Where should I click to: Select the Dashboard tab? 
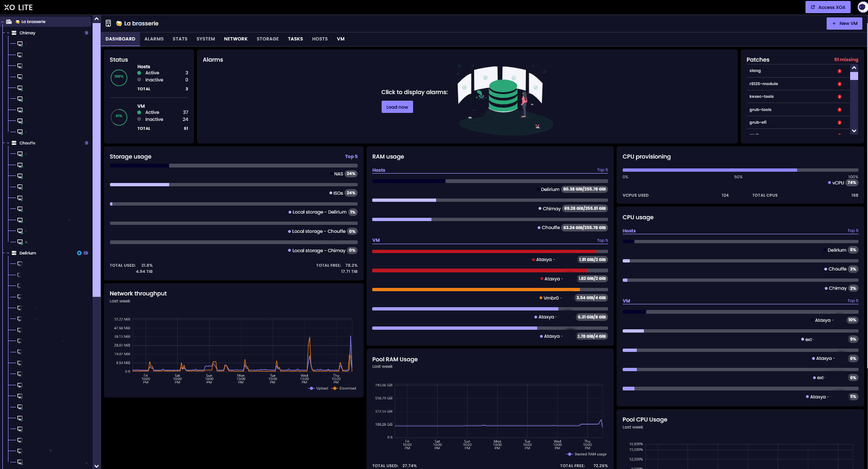tap(120, 39)
